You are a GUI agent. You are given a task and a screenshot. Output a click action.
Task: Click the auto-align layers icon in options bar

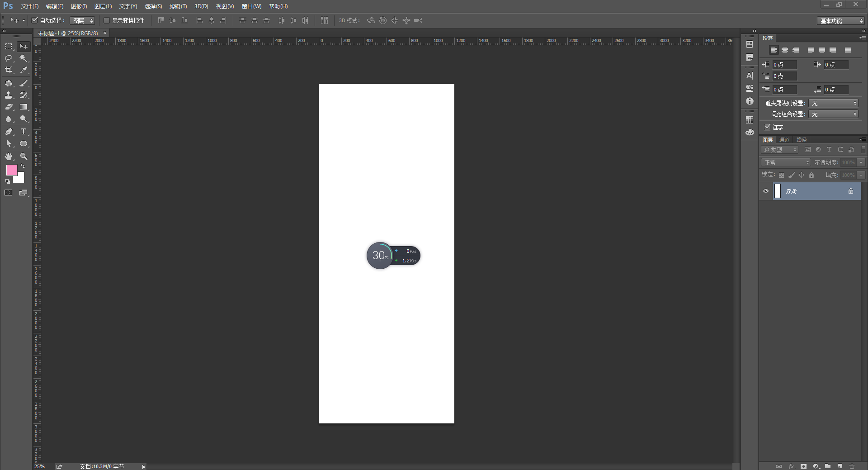pyautogui.click(x=324, y=20)
